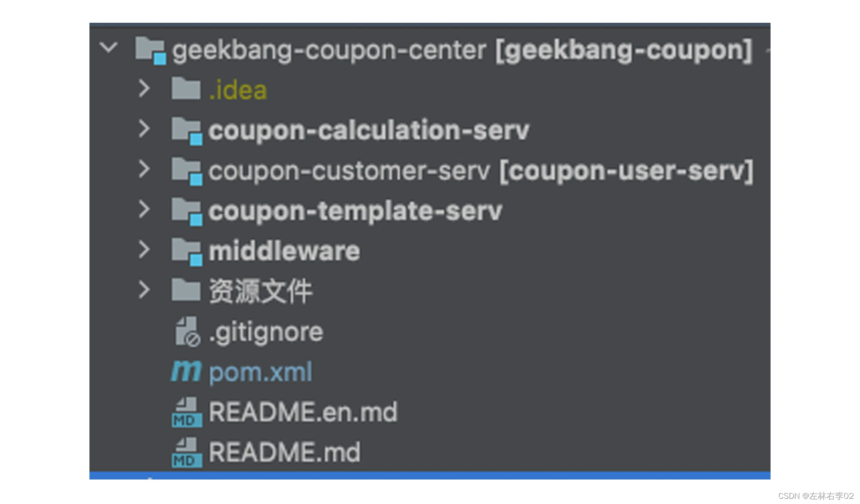Expand the coupon-customer-serv chevron
Screen dimensions: 860x504
coord(144,169)
